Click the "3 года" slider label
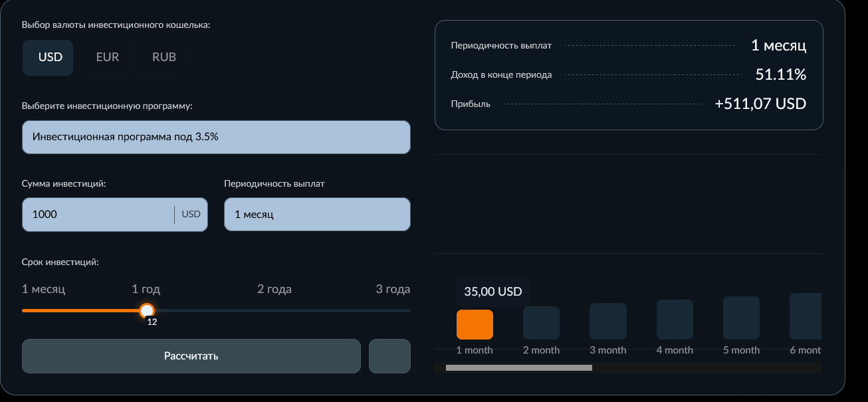This screenshot has width=868, height=402. click(393, 289)
